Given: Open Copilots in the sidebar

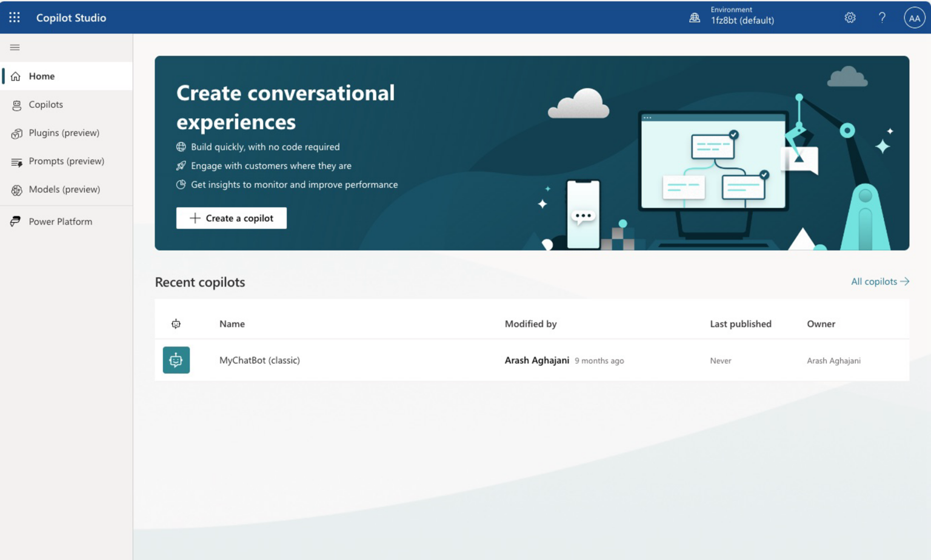Looking at the screenshot, I should click(x=45, y=104).
